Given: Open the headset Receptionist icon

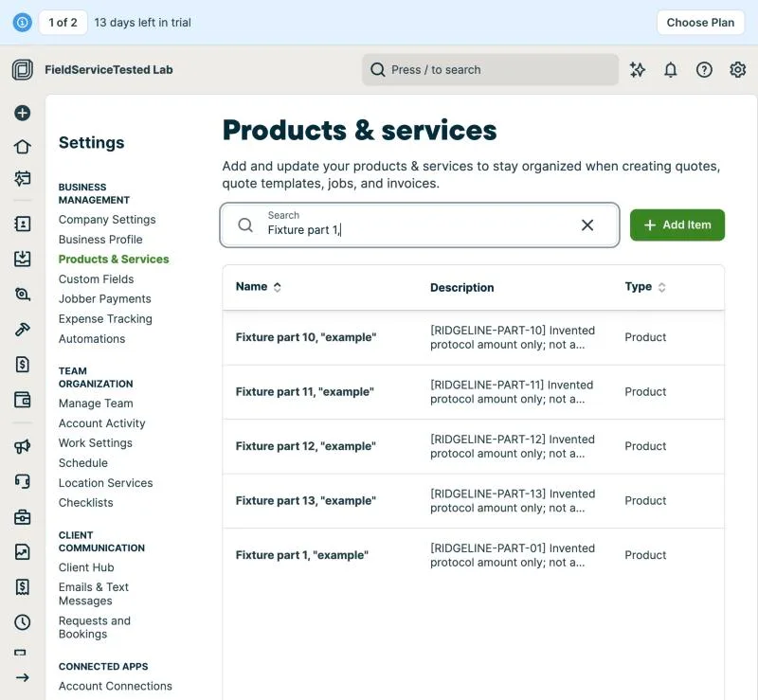Looking at the screenshot, I should [22, 481].
